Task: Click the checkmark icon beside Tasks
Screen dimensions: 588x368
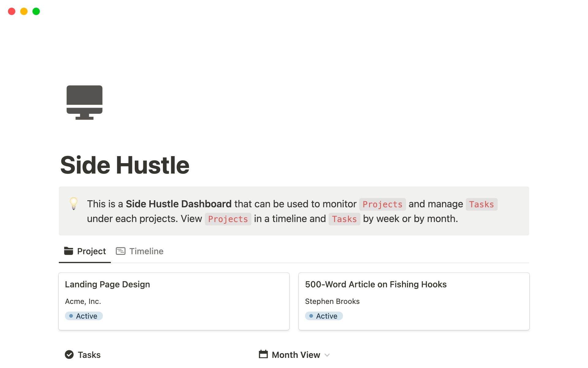Action: (69, 355)
